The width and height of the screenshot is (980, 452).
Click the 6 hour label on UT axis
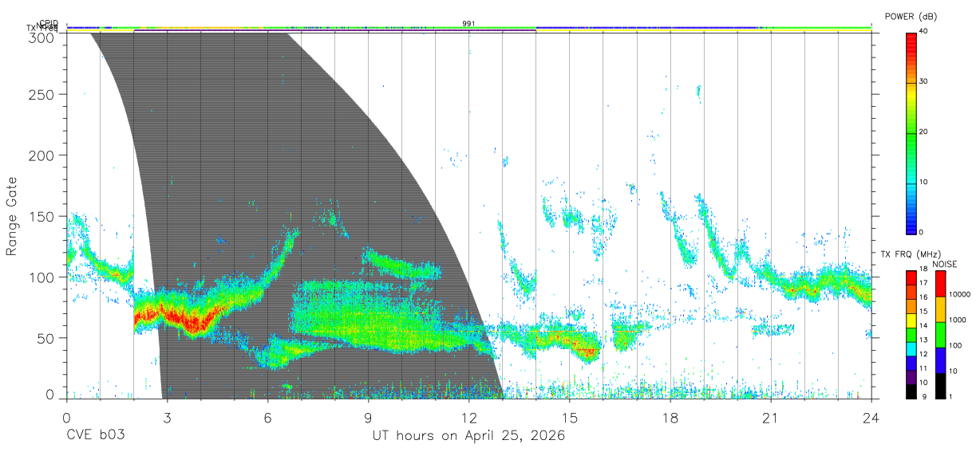(x=267, y=418)
